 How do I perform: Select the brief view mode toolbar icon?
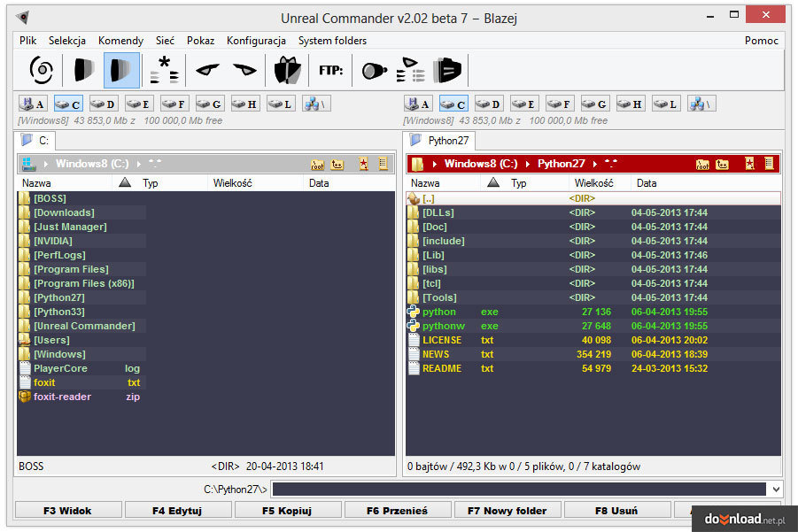pos(83,70)
